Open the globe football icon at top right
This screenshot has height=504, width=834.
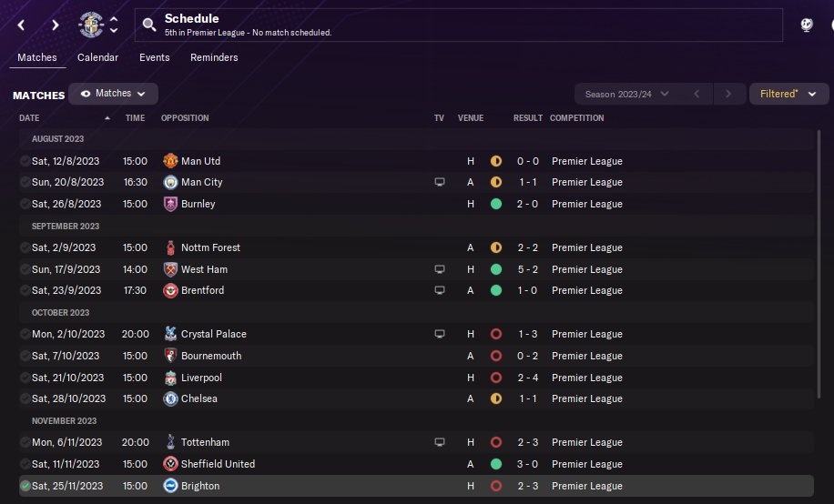pyautogui.click(x=806, y=25)
